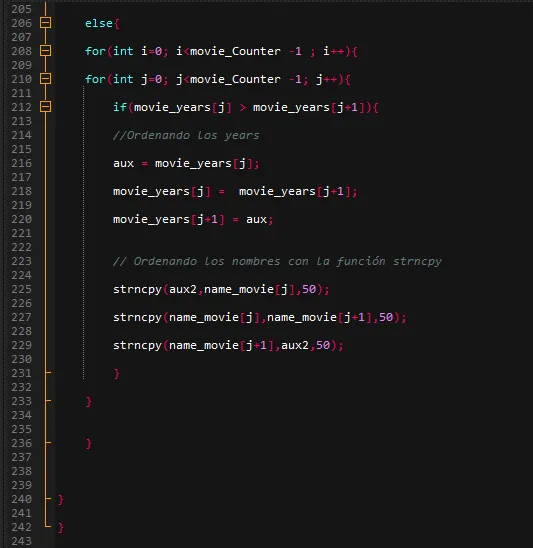533x548 pixels.
Task: Click the comment about función strncpy
Action: pyautogui.click(x=277, y=261)
